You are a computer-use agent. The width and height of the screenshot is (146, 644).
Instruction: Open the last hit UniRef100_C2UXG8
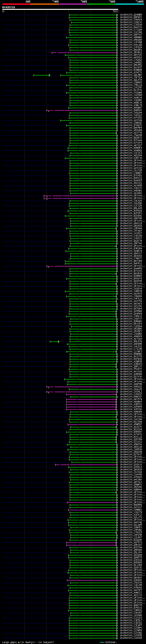(x=131, y=638)
